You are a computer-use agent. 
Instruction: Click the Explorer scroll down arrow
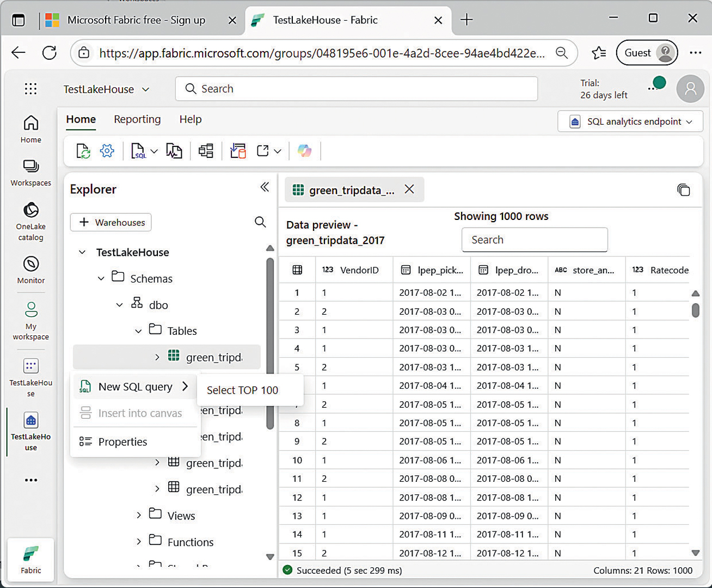(x=270, y=557)
